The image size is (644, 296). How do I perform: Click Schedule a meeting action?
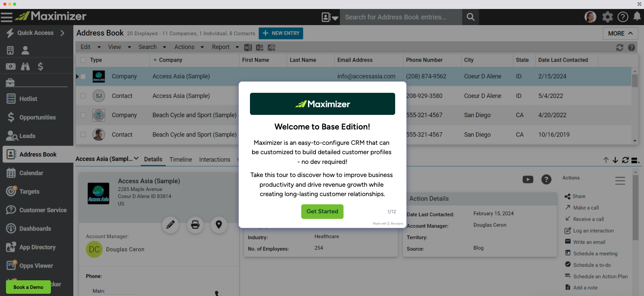(x=591, y=253)
